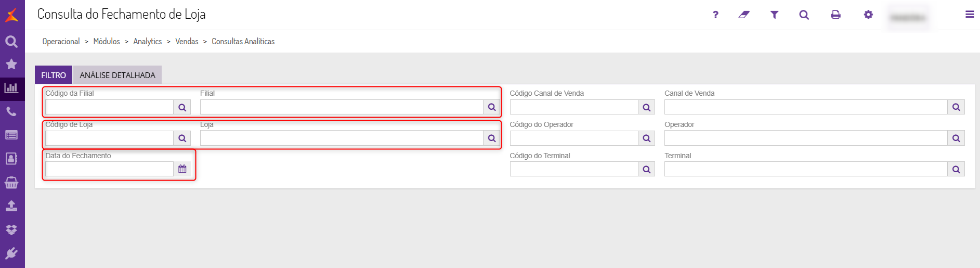Open the settings gear icon

click(868, 15)
